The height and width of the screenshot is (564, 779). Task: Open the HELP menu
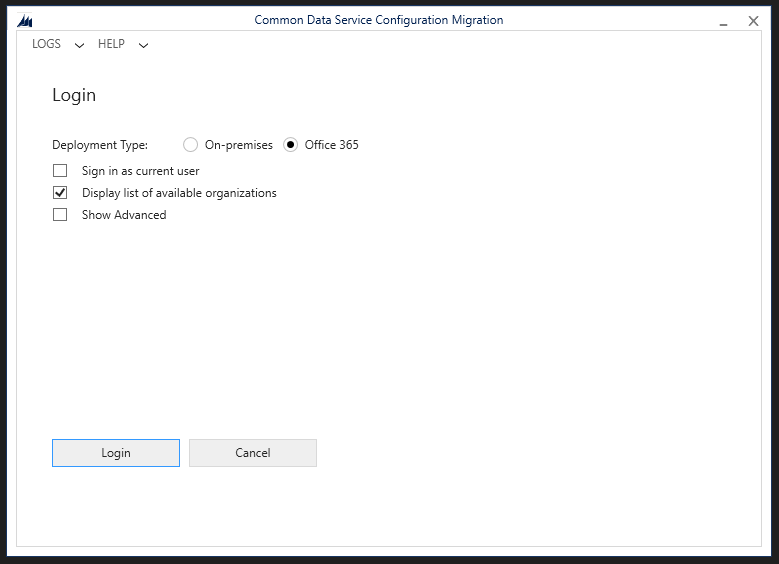tap(111, 44)
